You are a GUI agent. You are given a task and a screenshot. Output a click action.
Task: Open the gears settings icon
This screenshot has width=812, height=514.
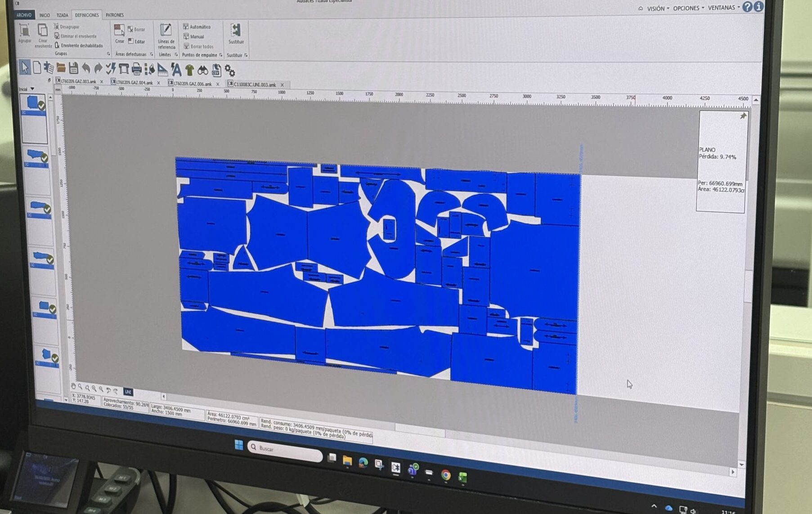[229, 71]
